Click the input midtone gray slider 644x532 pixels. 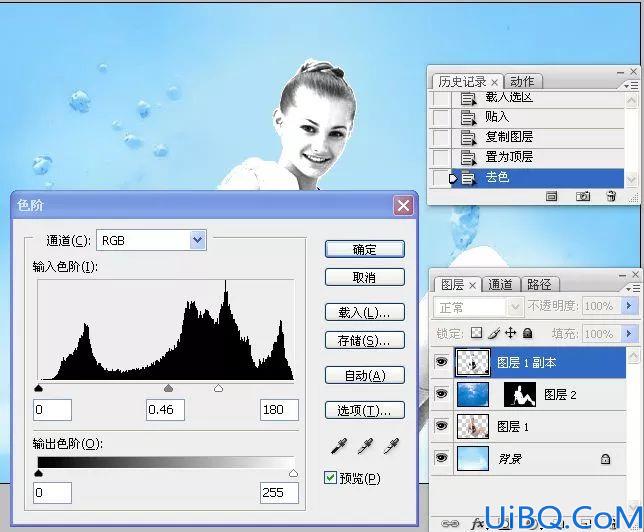[x=168, y=388]
